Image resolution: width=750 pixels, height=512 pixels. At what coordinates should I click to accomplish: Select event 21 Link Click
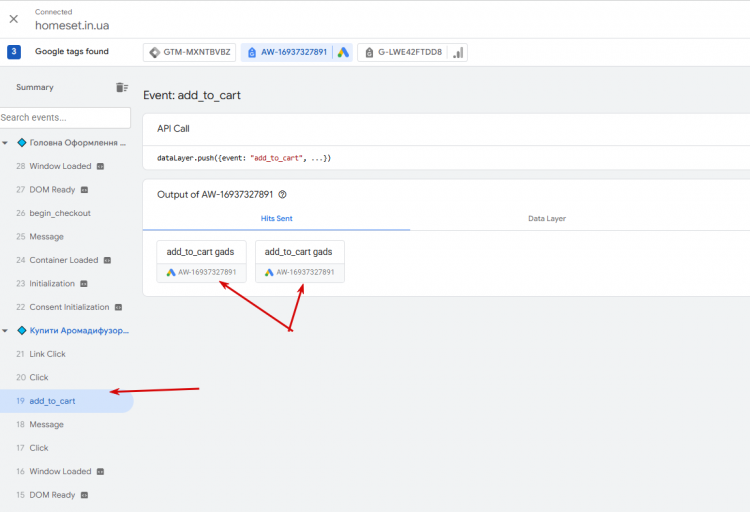(47, 354)
